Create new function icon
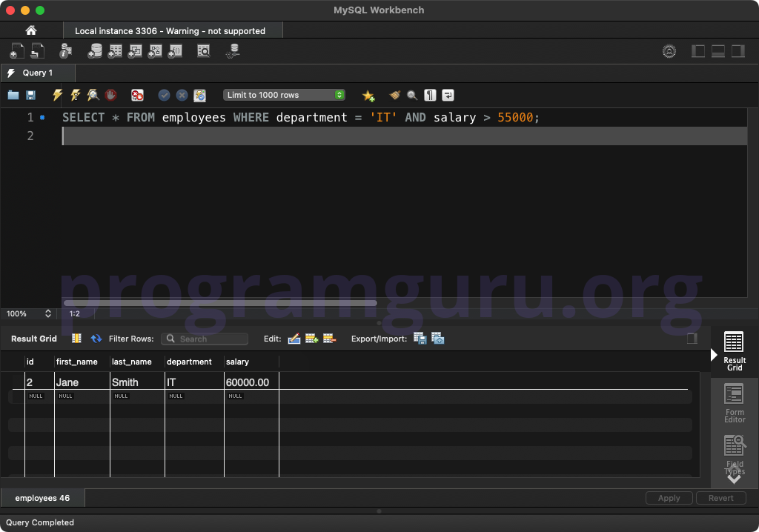Screen dimensions: 759x532 click(175, 51)
